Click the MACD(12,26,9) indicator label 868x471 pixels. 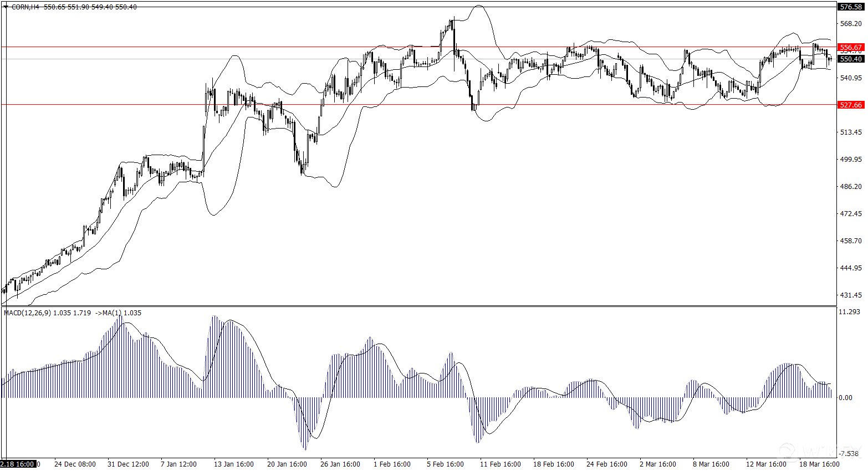pos(27,313)
